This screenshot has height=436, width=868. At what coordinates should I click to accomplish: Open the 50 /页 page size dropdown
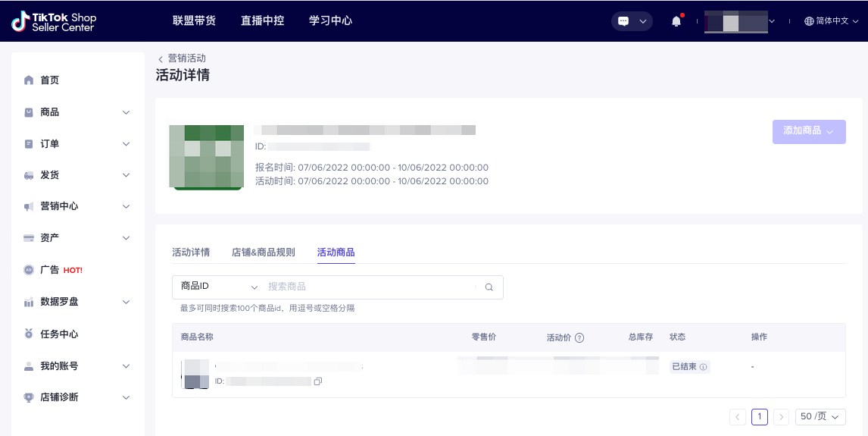pos(820,416)
